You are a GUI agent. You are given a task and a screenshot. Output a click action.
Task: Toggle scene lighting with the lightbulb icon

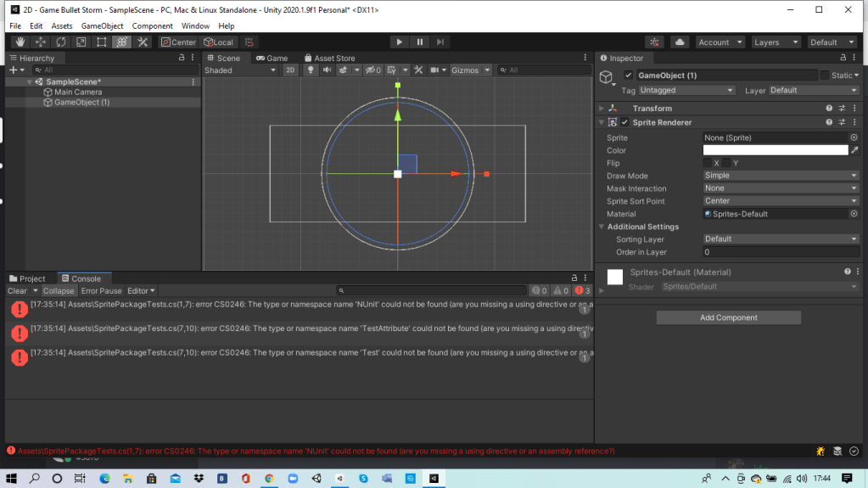coord(311,70)
